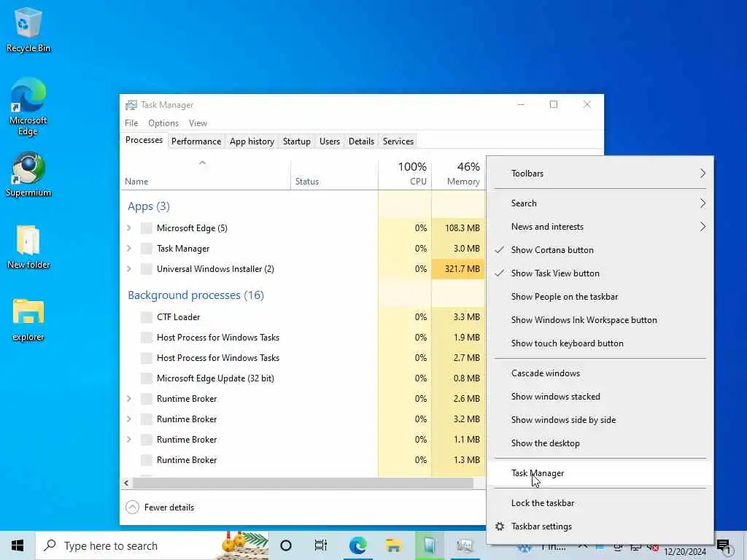Switch to the Services tab
The height and width of the screenshot is (560, 747).
pyautogui.click(x=398, y=141)
